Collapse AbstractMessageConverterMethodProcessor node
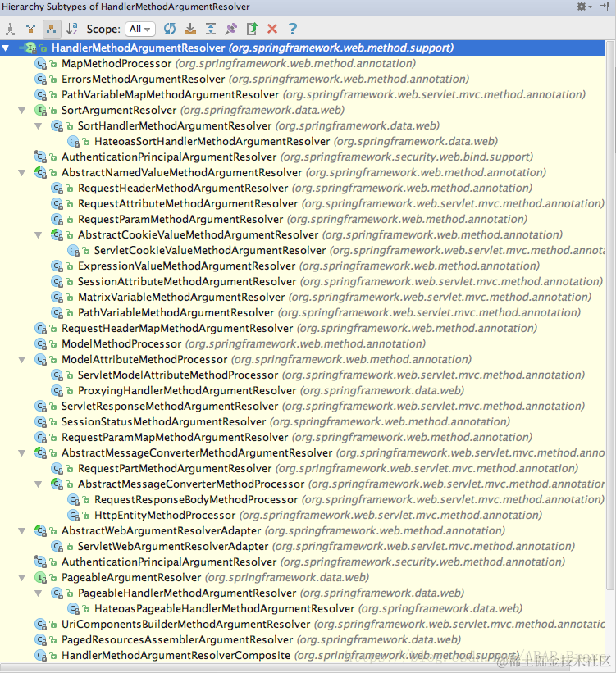Image resolution: width=616 pixels, height=673 pixels. (39, 484)
